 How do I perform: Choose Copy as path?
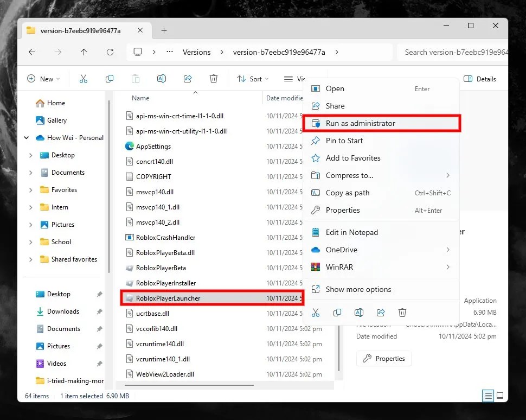coord(381,193)
